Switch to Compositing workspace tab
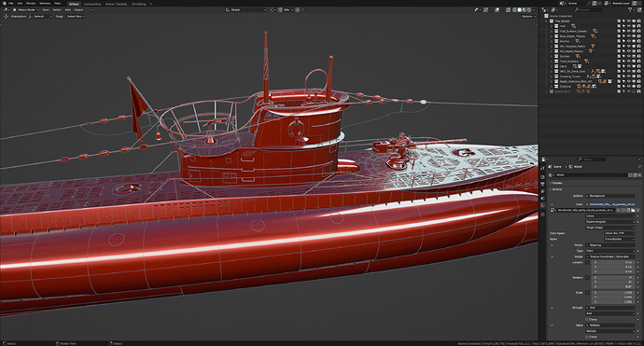 pos(92,4)
